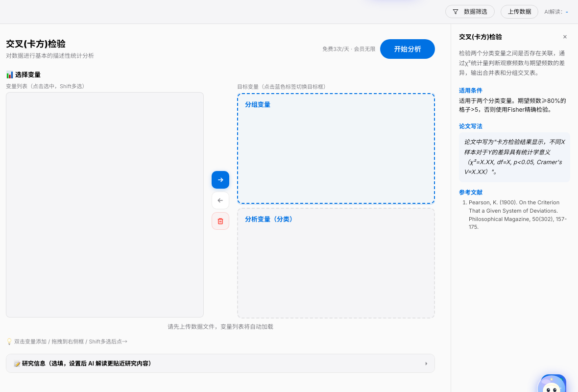This screenshot has height=392, width=578.
Task: Click the 参考文献 reference link
Action: (470, 192)
